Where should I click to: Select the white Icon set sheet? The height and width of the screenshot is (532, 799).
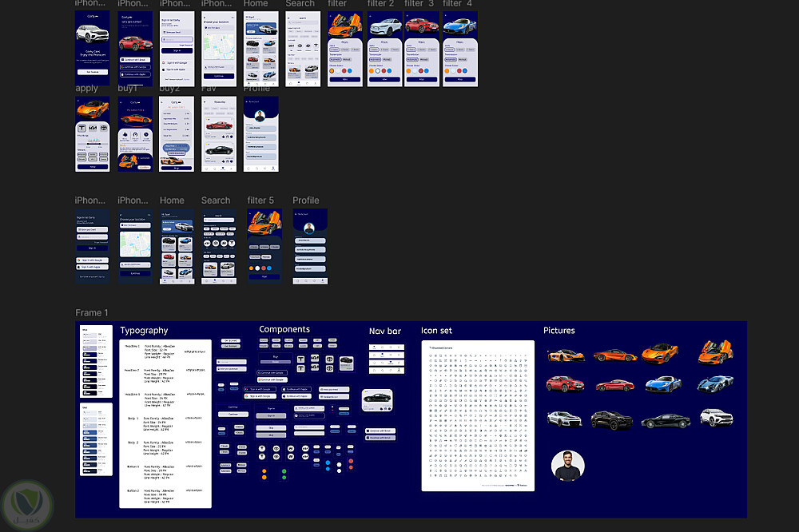(478, 416)
